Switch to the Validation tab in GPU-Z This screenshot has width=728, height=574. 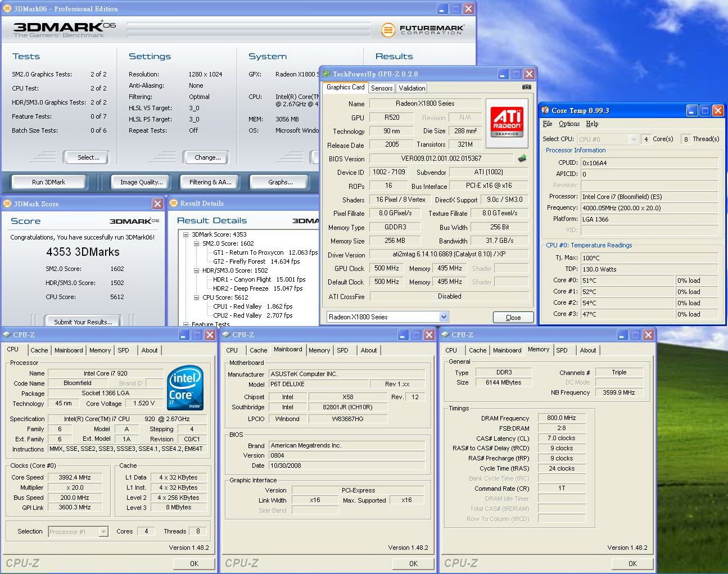pos(412,88)
